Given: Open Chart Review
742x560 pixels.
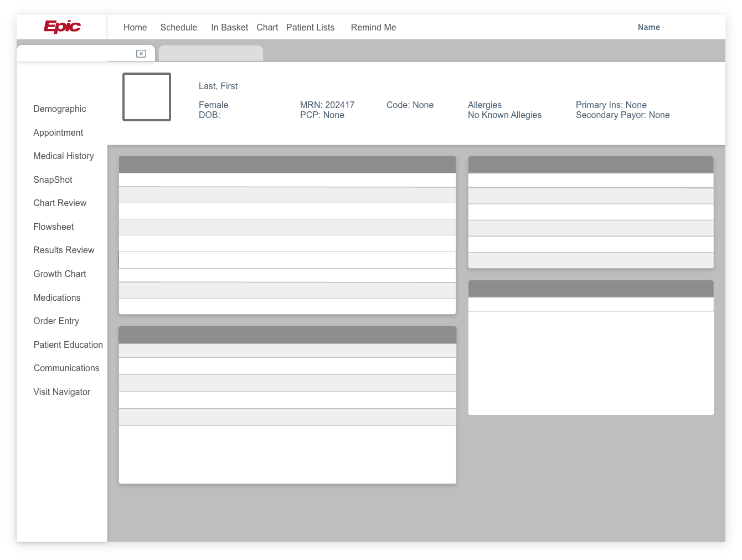Looking at the screenshot, I should click(60, 203).
